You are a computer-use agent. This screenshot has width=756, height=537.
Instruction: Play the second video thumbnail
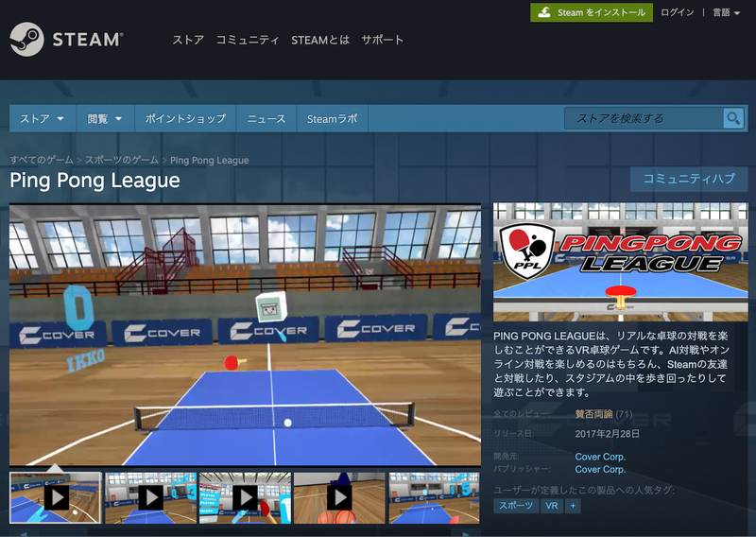(150, 497)
